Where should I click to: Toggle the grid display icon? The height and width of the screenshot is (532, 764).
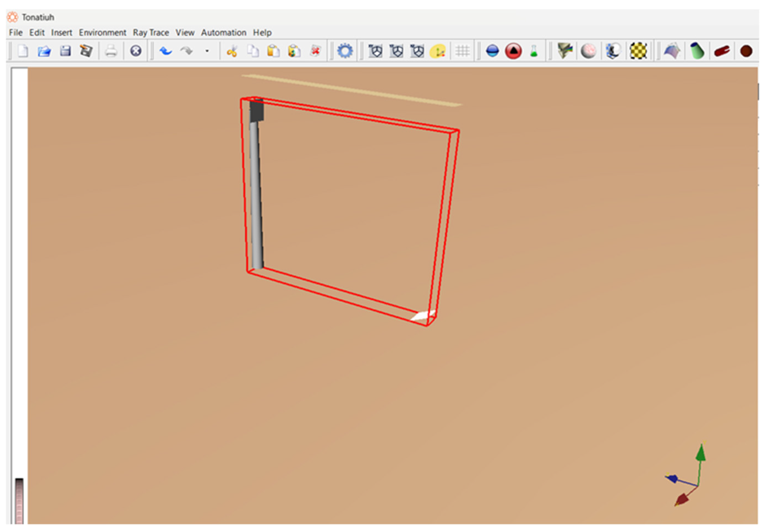[x=463, y=51]
